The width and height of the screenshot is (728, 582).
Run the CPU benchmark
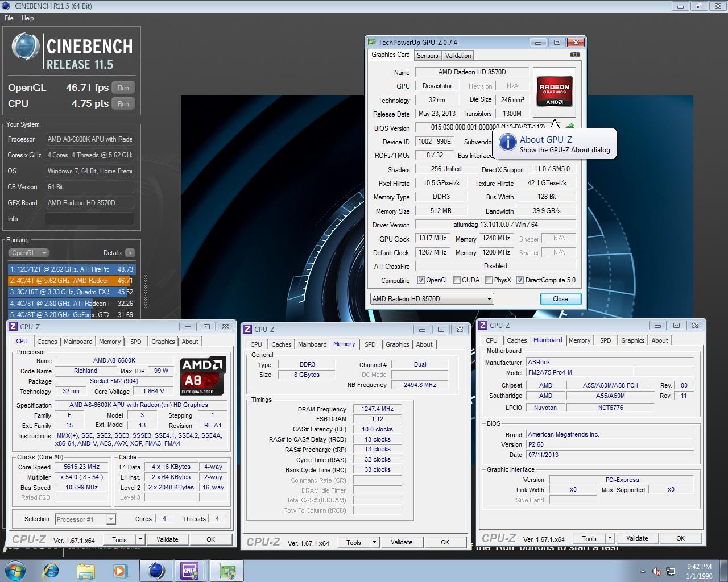tap(123, 104)
